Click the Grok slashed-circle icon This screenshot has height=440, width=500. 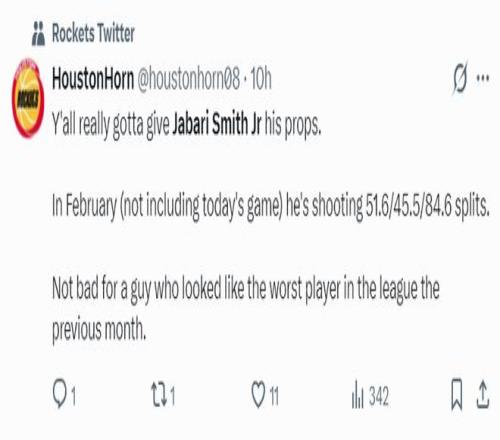point(460,79)
